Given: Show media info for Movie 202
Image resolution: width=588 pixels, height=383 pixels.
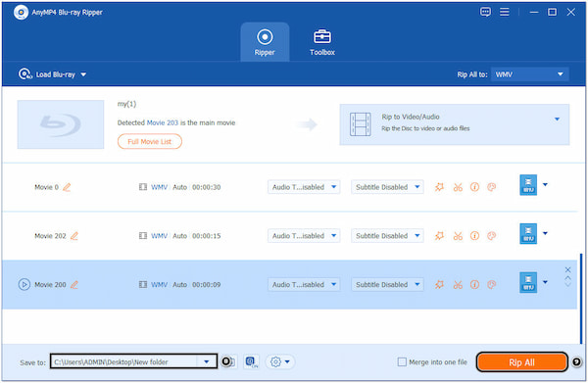Looking at the screenshot, I should (x=474, y=236).
